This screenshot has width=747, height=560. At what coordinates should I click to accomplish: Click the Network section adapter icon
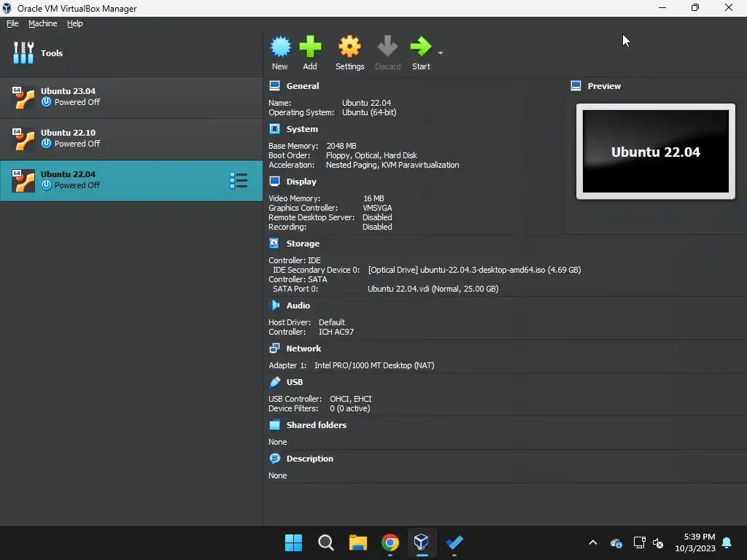[x=274, y=349]
